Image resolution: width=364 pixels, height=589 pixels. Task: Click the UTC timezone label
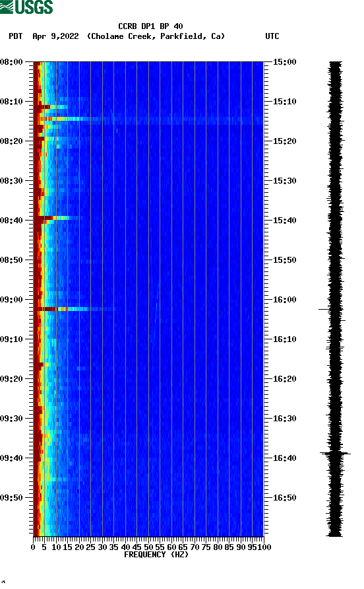pyautogui.click(x=272, y=36)
